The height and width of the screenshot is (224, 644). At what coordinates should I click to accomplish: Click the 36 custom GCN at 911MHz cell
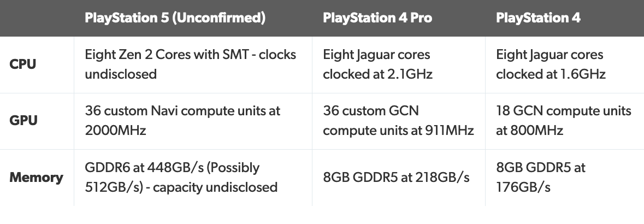(399, 121)
